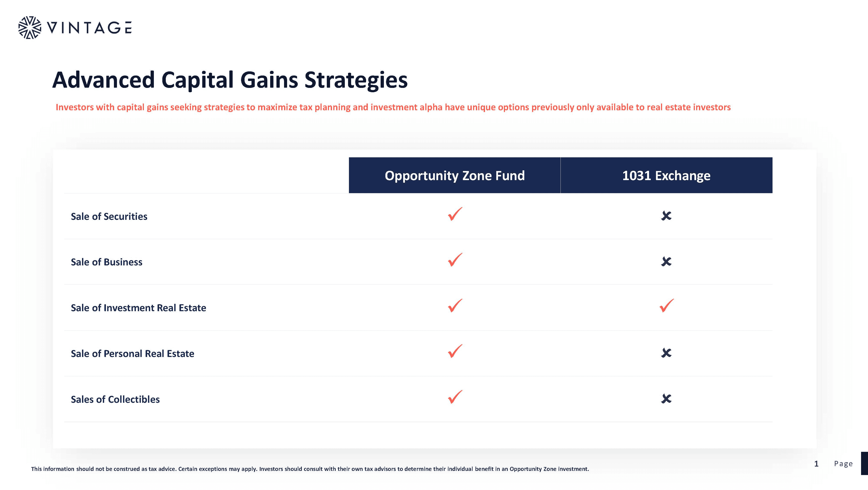The width and height of the screenshot is (868, 490).
Task: Click the Opportunity Zone checkmark for Sale of Business
Action: [x=455, y=260]
